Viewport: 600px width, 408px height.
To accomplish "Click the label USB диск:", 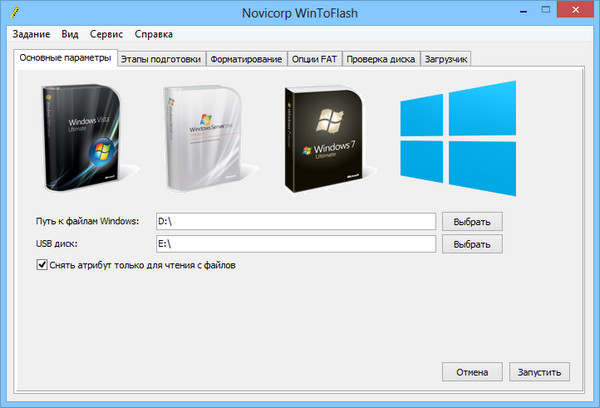I will [x=57, y=244].
